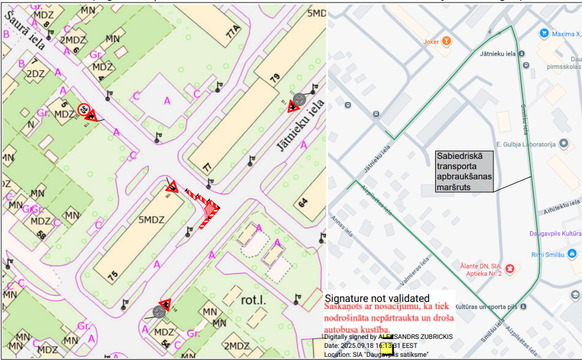Viewport: 582px width, 360px height.
Task: Click the yellow signature validation mark
Action: click(x=386, y=348)
